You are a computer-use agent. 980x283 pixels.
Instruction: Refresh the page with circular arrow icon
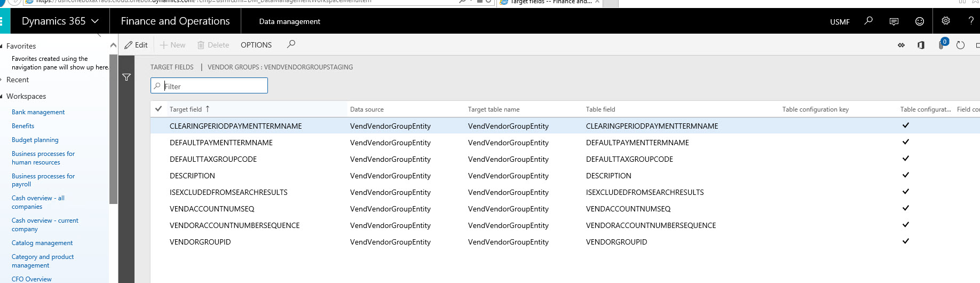point(961,45)
